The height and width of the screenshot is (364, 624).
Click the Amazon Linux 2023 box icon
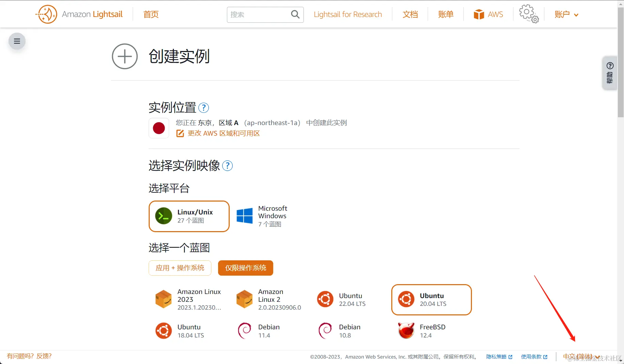pos(164,299)
